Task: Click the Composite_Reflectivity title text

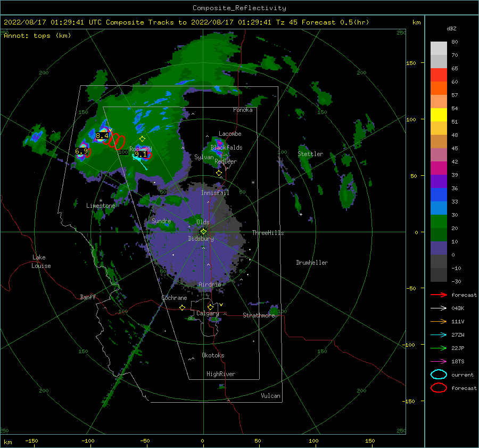Action: click(239, 8)
